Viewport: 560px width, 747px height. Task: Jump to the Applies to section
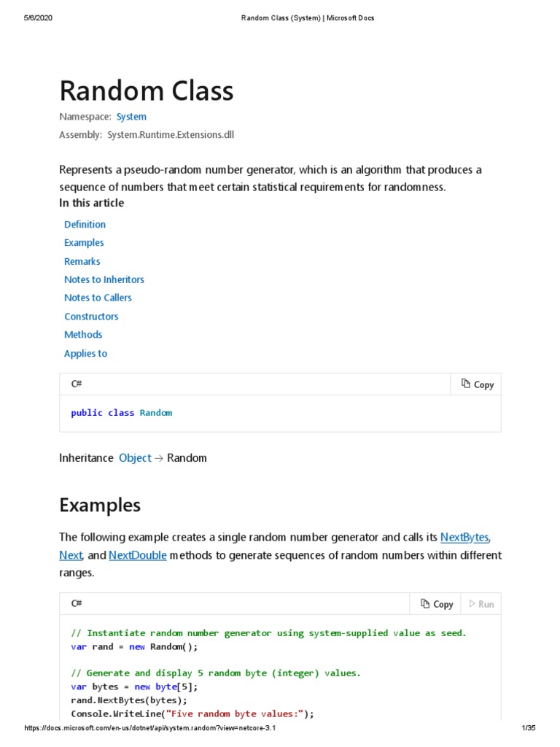click(85, 354)
